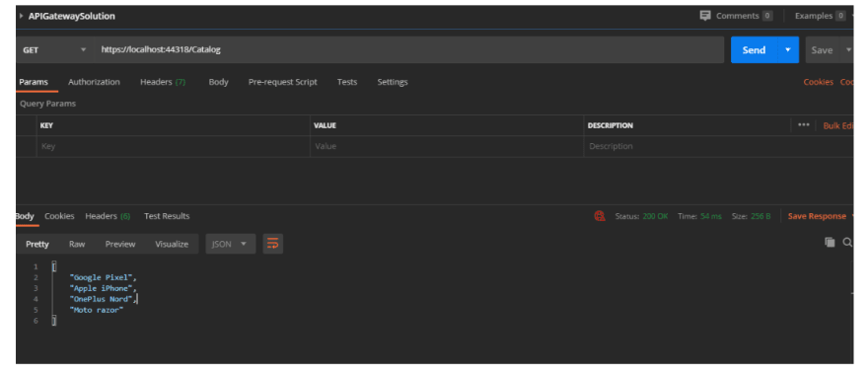
Task: Open the Send button dropdown arrow
Action: 788,50
